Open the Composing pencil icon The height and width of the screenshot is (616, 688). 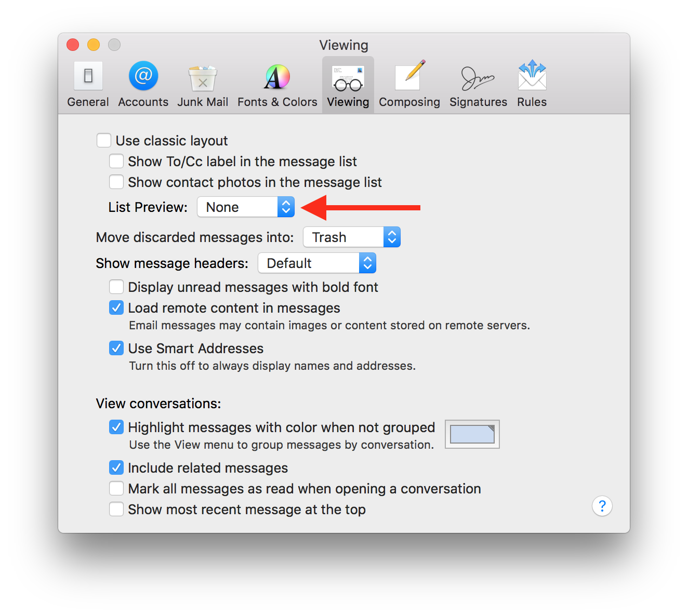(410, 75)
